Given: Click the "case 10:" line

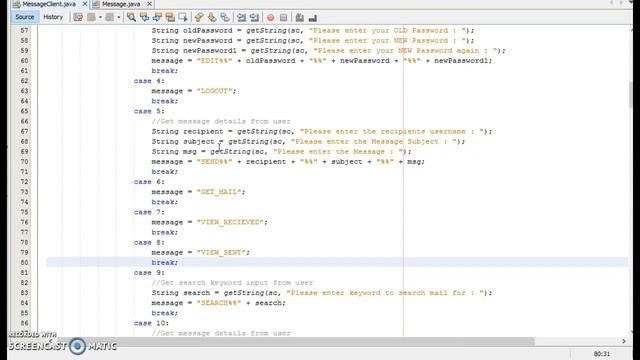Looking at the screenshot, I should 151,323.
